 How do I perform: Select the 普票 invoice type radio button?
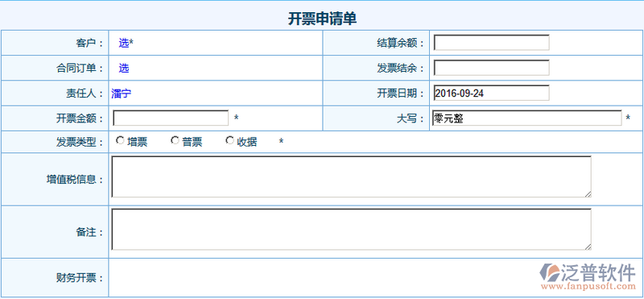click(x=175, y=141)
